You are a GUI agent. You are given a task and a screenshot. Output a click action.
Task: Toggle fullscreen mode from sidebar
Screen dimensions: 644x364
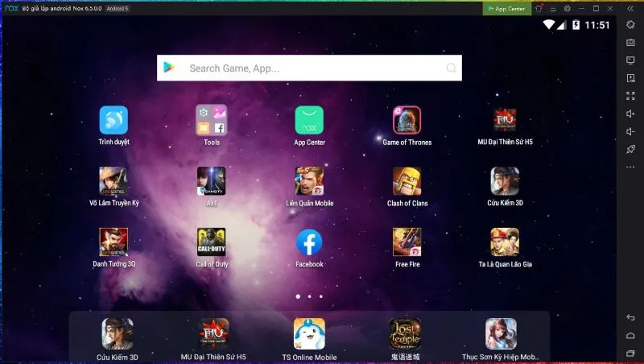click(630, 96)
